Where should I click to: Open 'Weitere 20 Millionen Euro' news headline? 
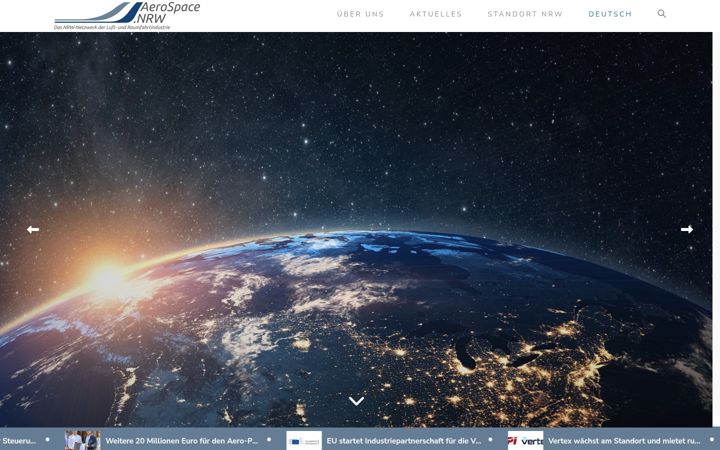[181, 441]
